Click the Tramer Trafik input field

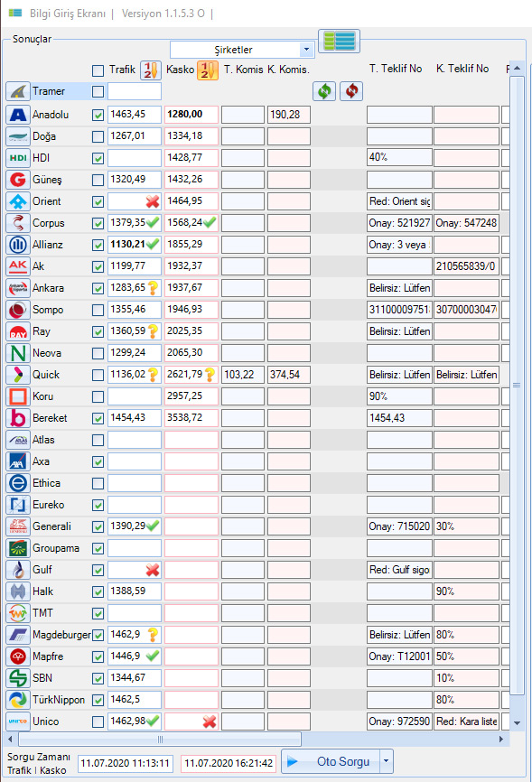(x=135, y=91)
